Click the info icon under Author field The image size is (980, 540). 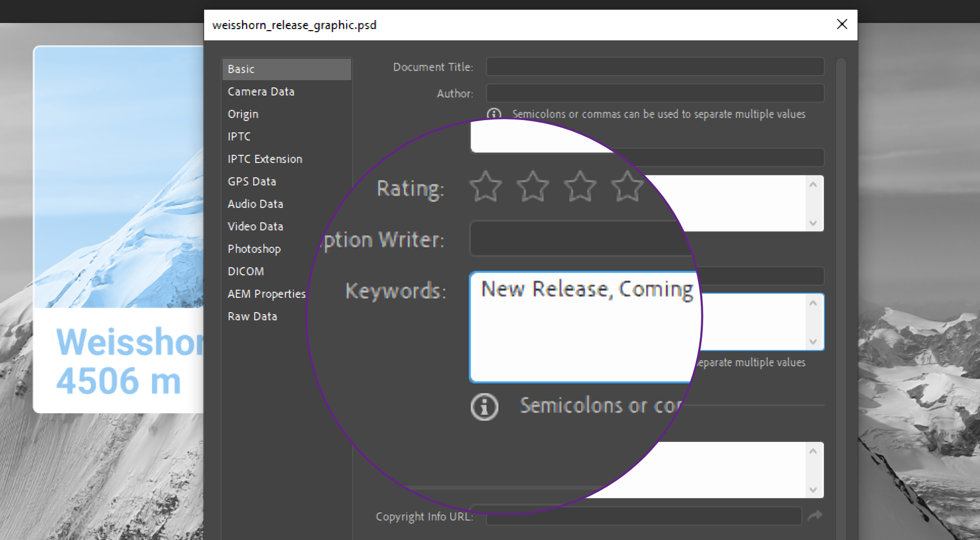pos(494,114)
